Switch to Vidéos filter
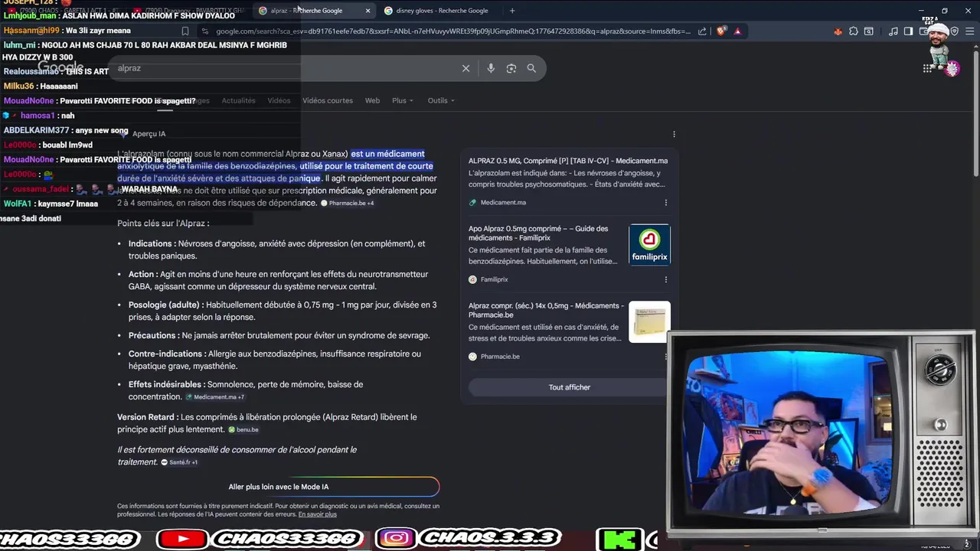This screenshot has width=980, height=551. tap(279, 100)
